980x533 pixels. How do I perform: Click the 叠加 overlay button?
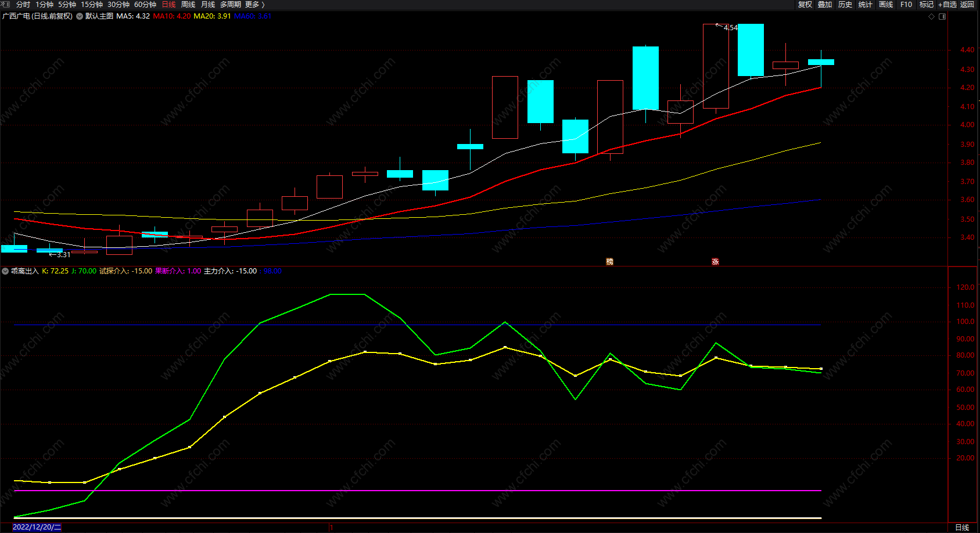point(825,5)
